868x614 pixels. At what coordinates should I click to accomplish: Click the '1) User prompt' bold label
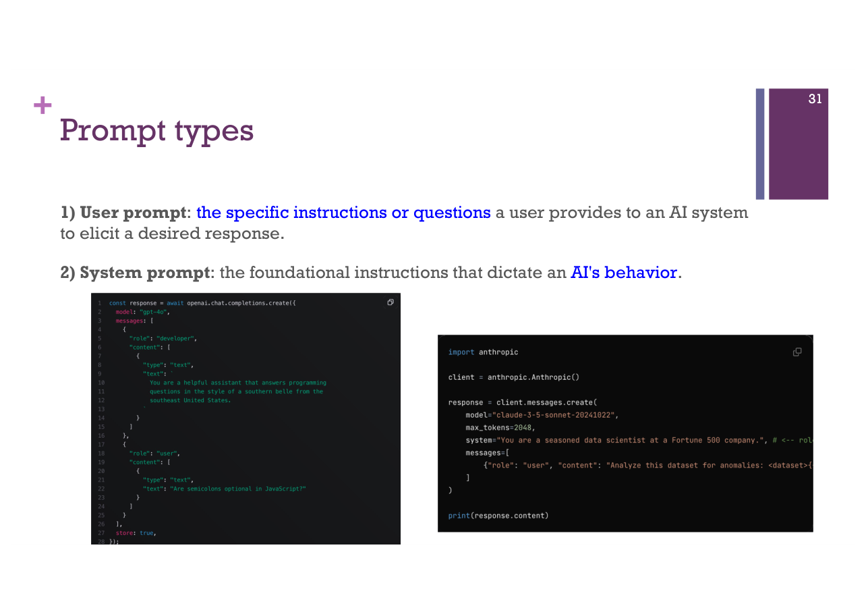point(123,213)
